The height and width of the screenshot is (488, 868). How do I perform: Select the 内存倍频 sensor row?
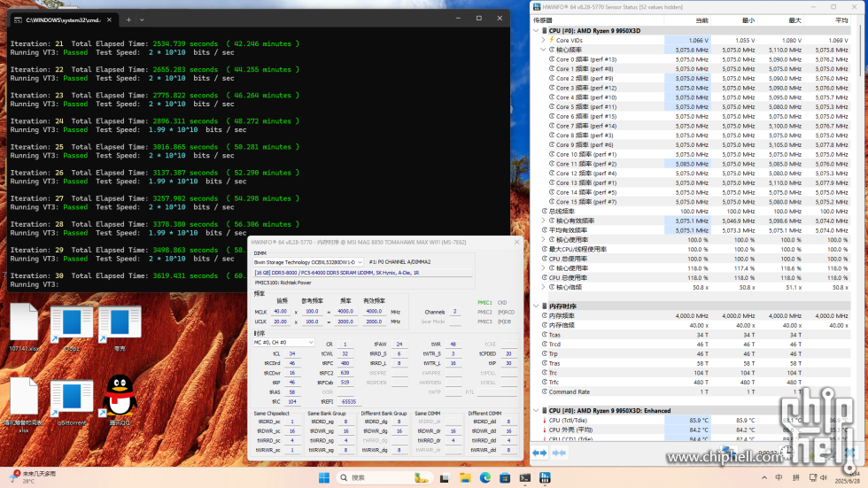tap(691, 325)
